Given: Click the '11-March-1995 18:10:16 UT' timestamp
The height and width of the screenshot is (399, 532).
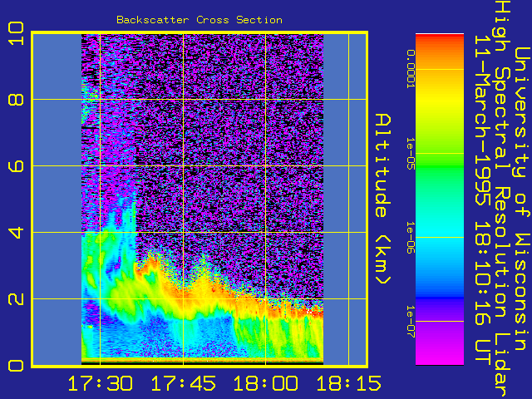Looking at the screenshot, I should click(483, 199).
